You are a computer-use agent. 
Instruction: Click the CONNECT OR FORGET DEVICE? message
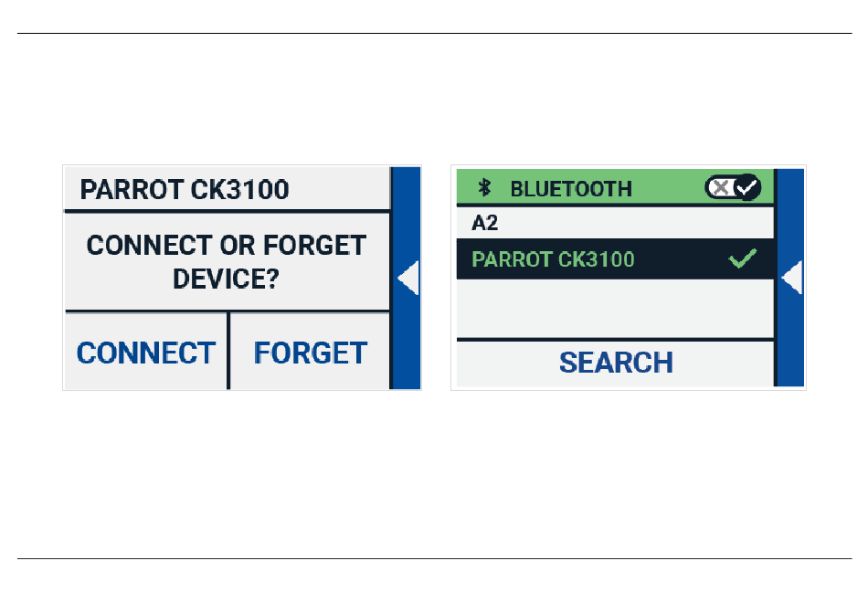click(227, 262)
